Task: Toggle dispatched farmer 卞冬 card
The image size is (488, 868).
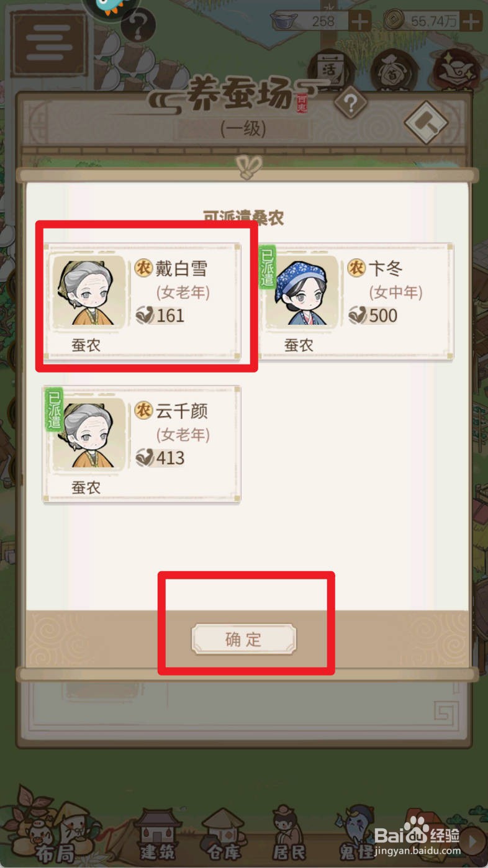Action: [355, 301]
